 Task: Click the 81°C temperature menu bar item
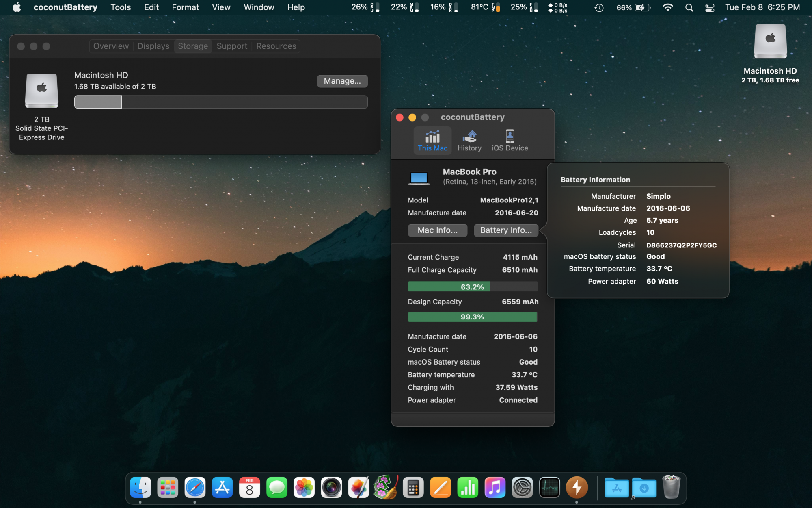(485, 7)
